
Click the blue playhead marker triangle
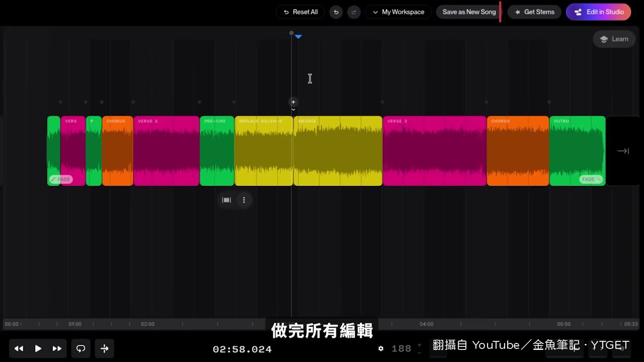[298, 37]
